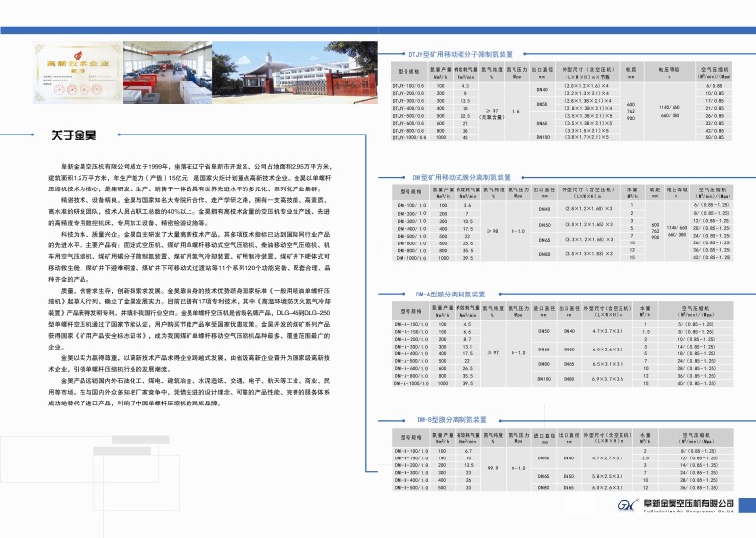Click 13.5 gas consumption in DM-B table
This screenshot has width=756, height=538.
pyautogui.click(x=468, y=465)
